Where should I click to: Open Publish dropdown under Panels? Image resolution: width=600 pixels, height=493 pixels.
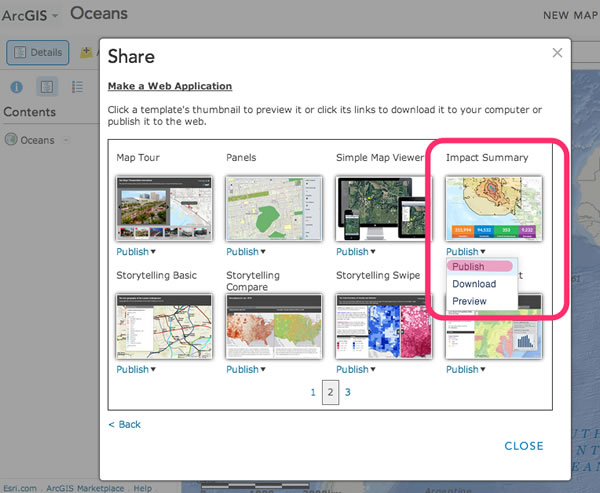(246, 252)
